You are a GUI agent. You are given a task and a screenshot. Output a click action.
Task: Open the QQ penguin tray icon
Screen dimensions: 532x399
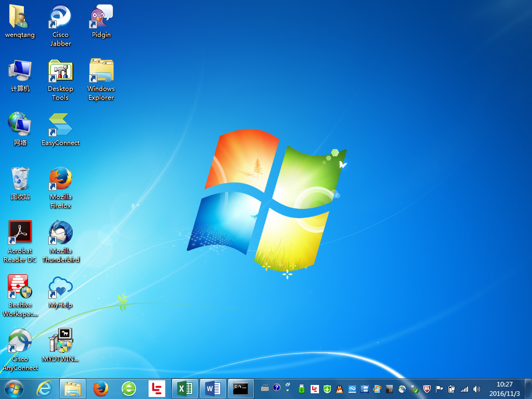[340, 389]
